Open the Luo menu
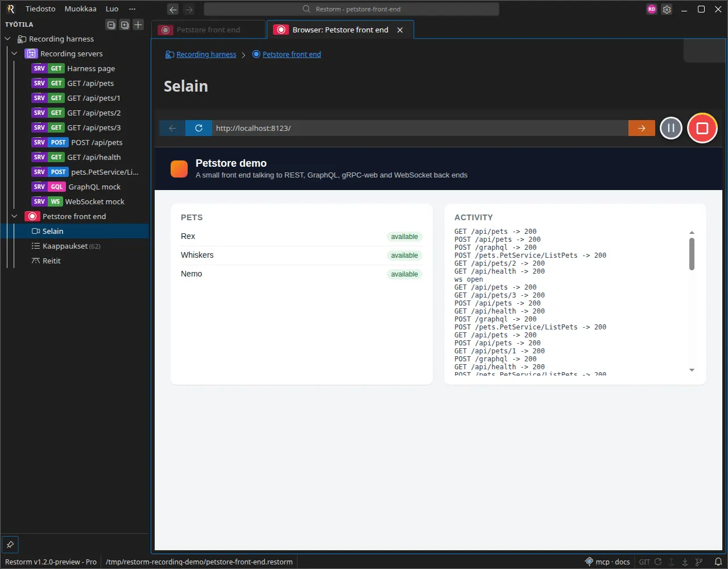Image resolution: width=728 pixels, height=569 pixels. pyautogui.click(x=112, y=9)
